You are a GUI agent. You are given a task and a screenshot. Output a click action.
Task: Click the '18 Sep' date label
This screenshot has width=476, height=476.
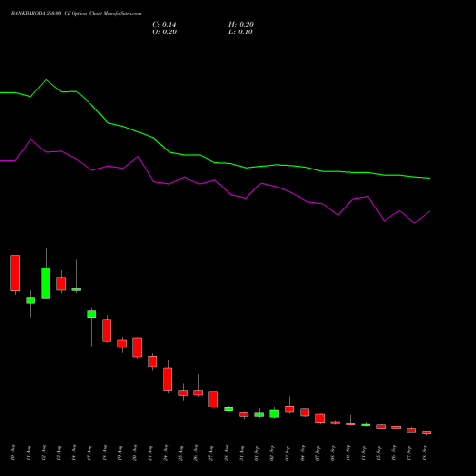(425, 453)
